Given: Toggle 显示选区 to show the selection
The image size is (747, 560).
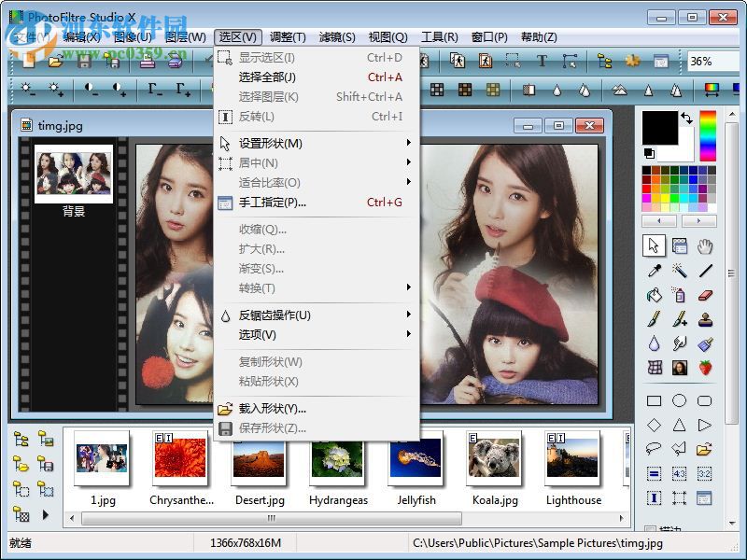Looking at the screenshot, I should point(266,57).
